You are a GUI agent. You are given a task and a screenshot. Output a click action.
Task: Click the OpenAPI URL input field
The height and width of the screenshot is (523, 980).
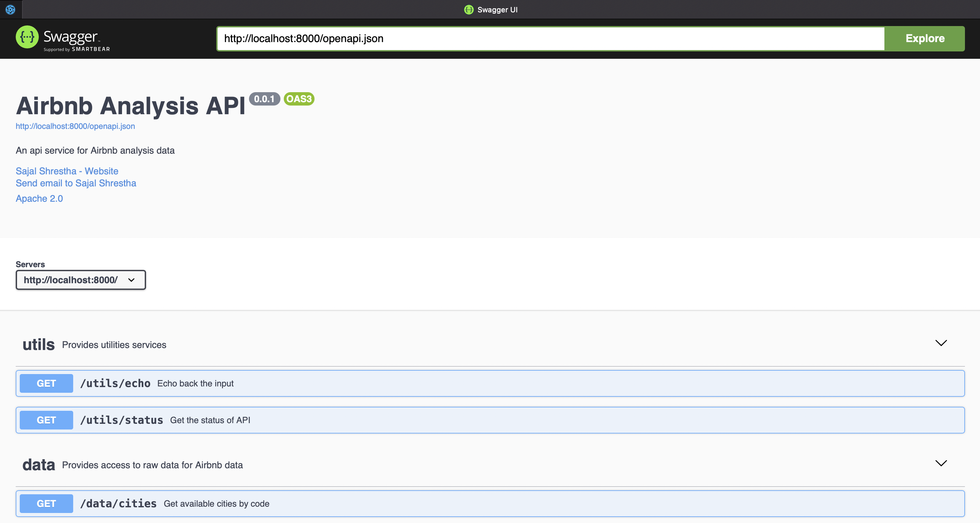tap(550, 39)
